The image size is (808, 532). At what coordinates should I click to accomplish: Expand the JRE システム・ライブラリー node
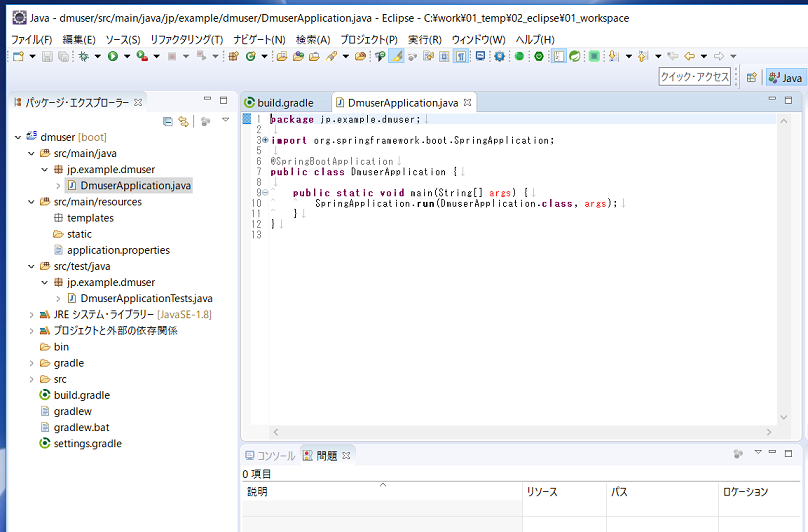coord(31,314)
